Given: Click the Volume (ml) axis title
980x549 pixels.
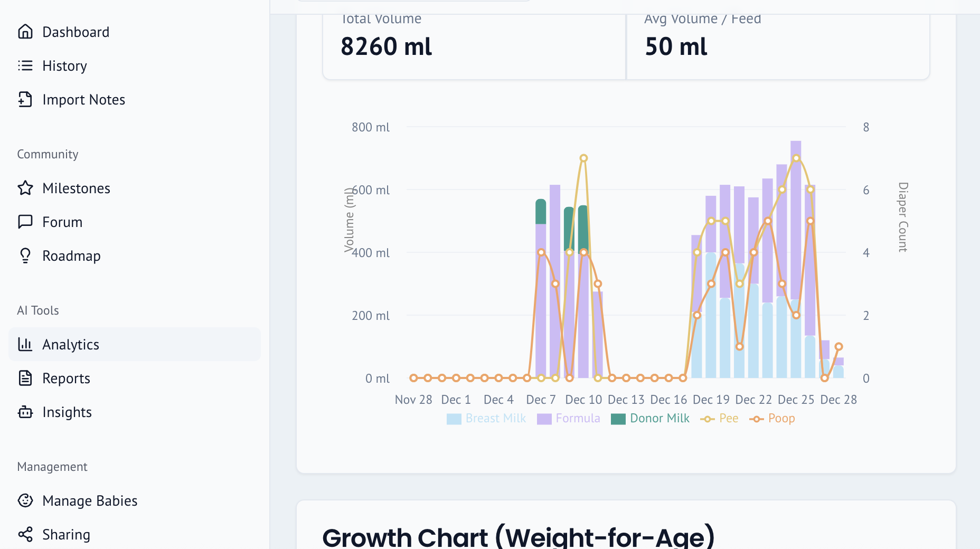Looking at the screenshot, I should pos(348,220).
